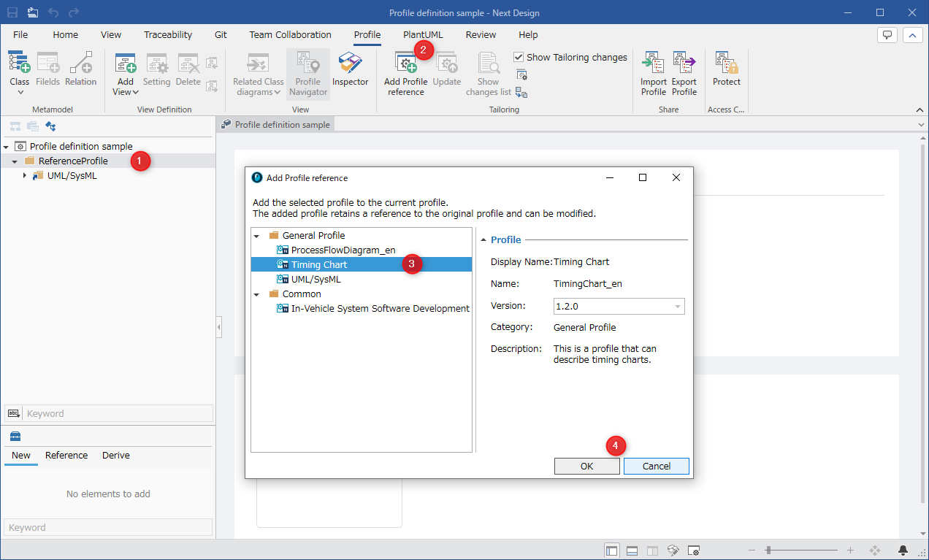The image size is (929, 560).
Task: Open document tab list dropdown chevron
Action: coord(921,125)
